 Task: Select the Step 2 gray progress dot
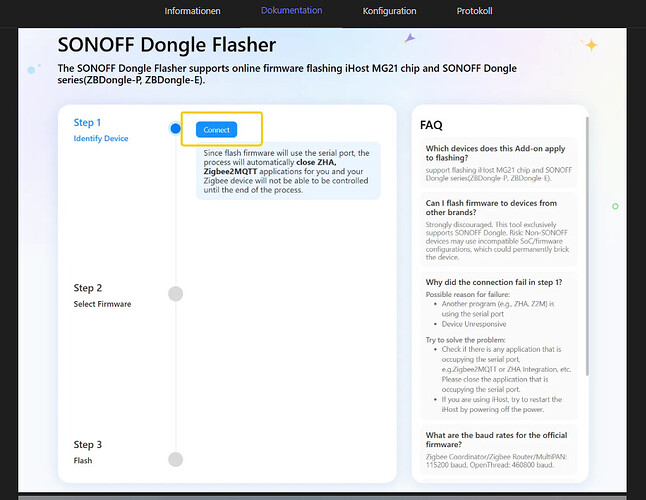(x=176, y=294)
